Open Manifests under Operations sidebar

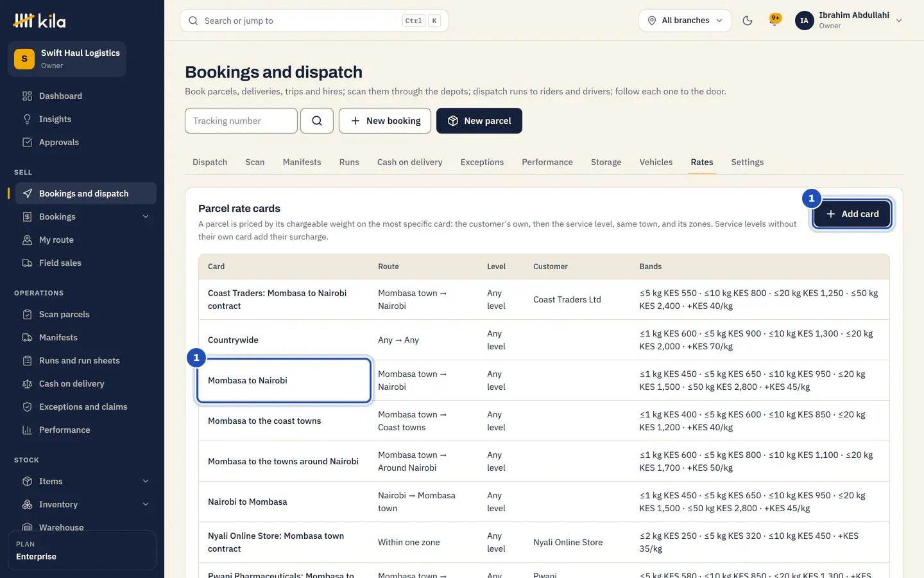[86, 337]
